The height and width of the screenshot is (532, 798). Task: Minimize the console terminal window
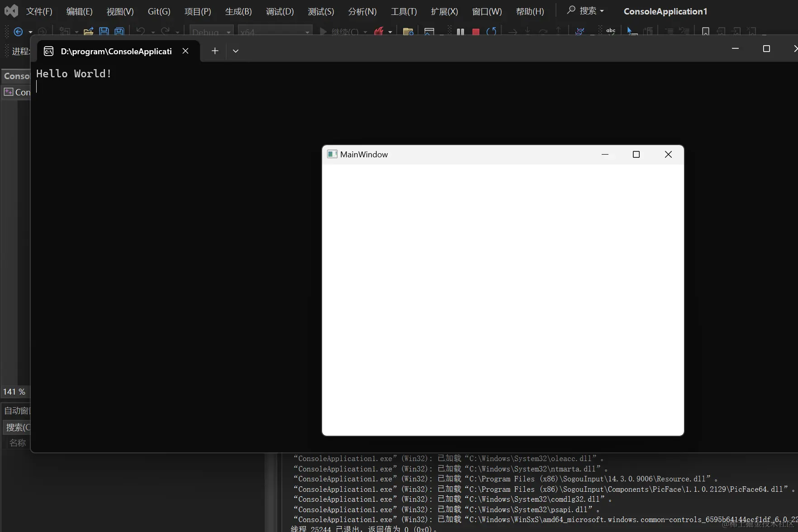click(736, 49)
